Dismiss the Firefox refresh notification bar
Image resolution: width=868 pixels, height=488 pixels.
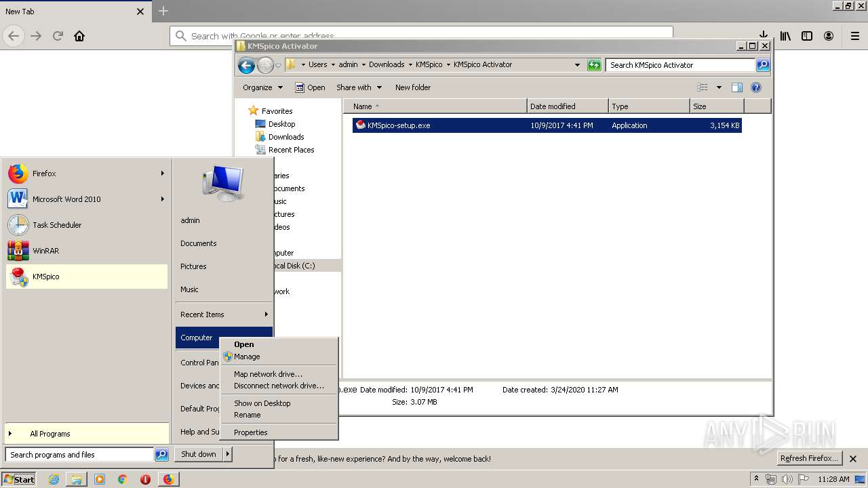pos(853,459)
